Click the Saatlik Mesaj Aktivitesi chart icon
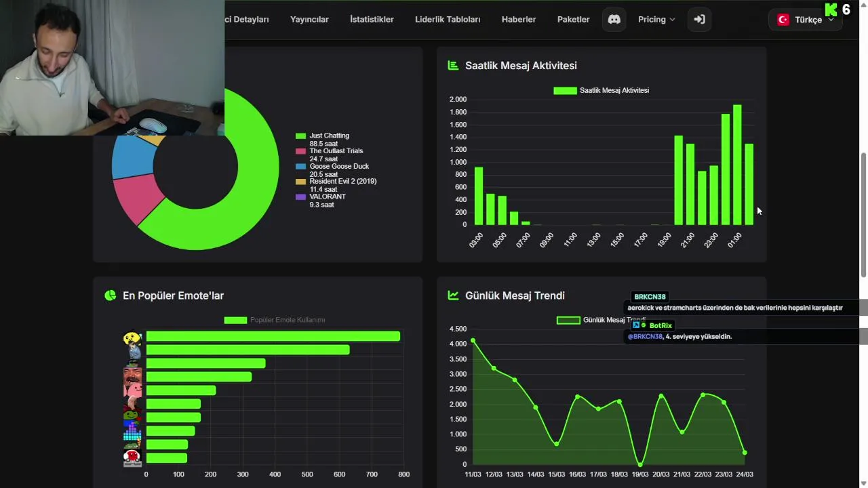 tap(453, 66)
